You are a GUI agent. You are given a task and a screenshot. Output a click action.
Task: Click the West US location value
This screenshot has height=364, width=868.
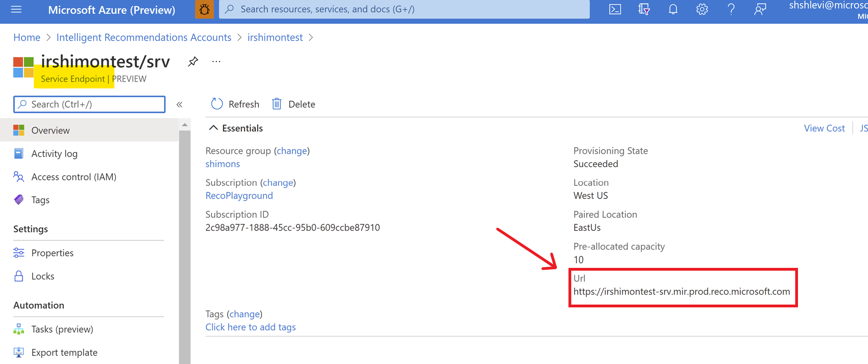pos(591,195)
